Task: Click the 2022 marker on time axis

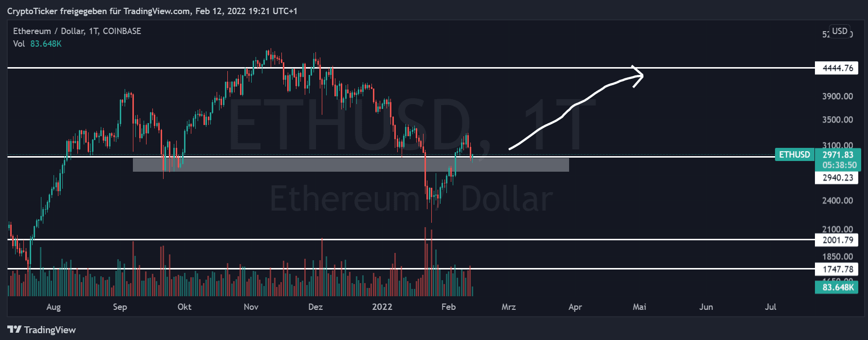Action: click(x=382, y=307)
